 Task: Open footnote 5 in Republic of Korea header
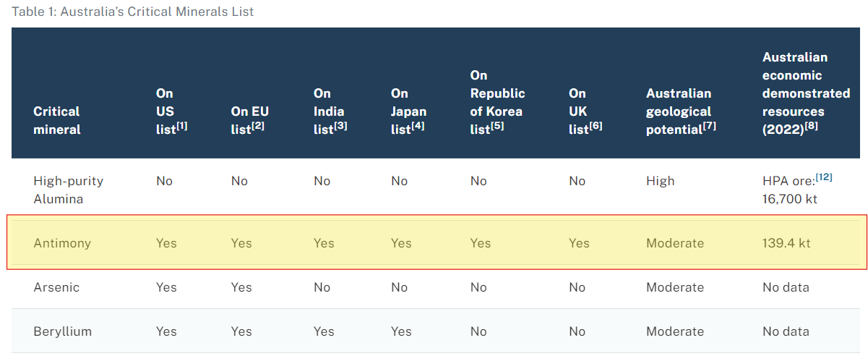[x=497, y=126]
